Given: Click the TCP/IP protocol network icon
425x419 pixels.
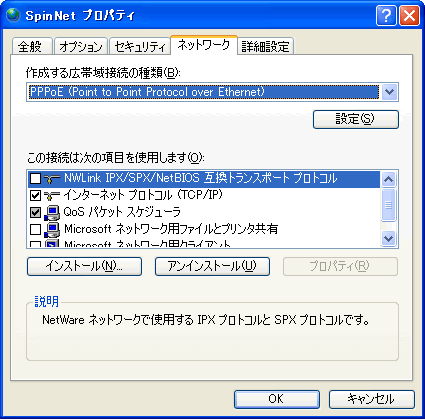Looking at the screenshot, I should pyautogui.click(x=52, y=196).
